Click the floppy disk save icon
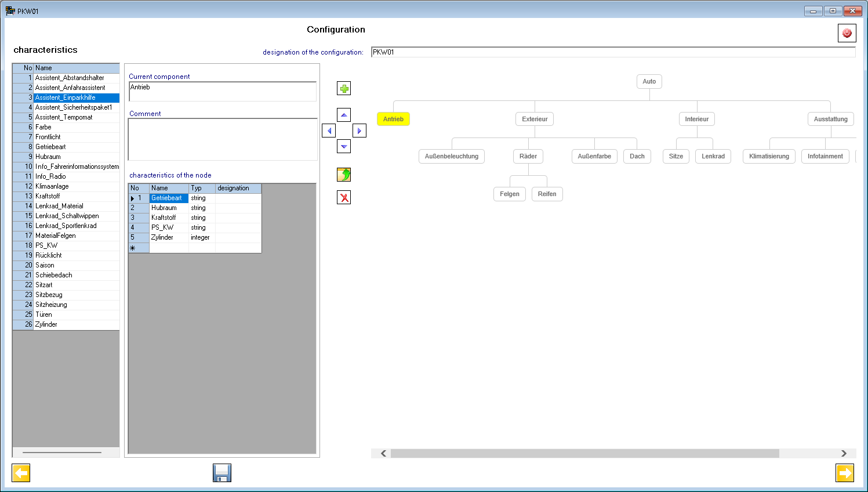The height and width of the screenshot is (492, 868). [222, 473]
